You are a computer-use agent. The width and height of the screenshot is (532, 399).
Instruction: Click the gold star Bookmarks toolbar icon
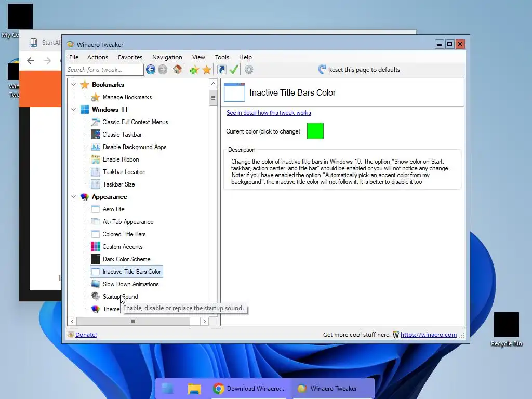(207, 70)
